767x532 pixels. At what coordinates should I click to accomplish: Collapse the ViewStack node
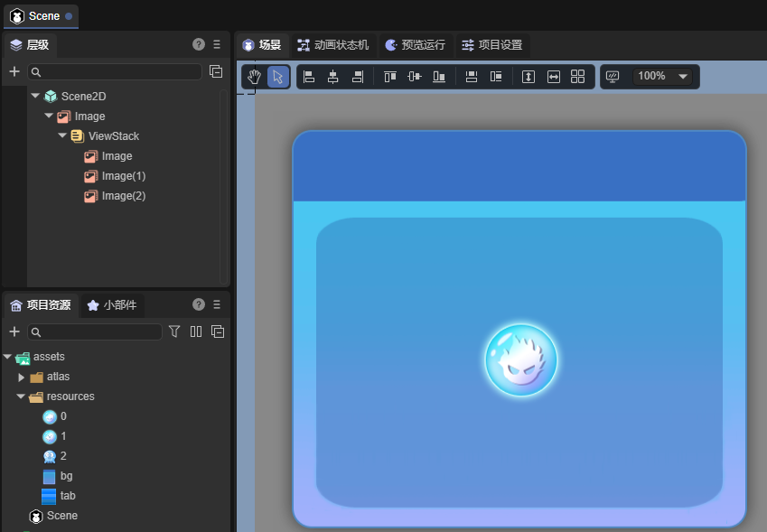[x=62, y=136]
